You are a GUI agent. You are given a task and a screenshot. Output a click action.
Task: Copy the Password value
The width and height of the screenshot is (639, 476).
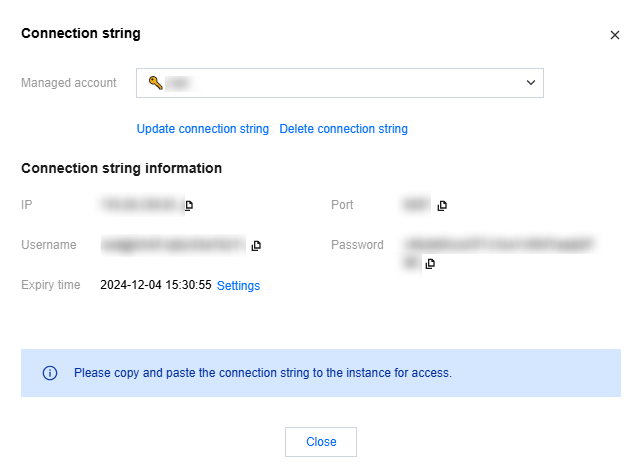(430, 264)
